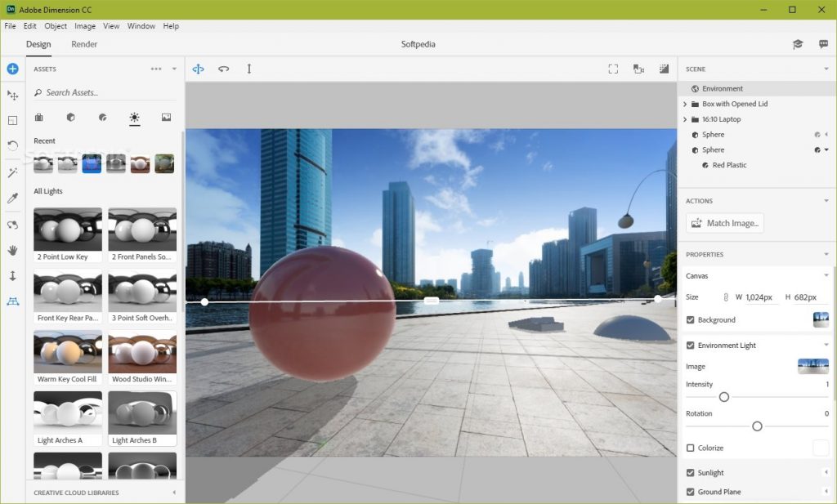Switch to the Render tab
This screenshot has height=504, width=837.
pyautogui.click(x=84, y=44)
